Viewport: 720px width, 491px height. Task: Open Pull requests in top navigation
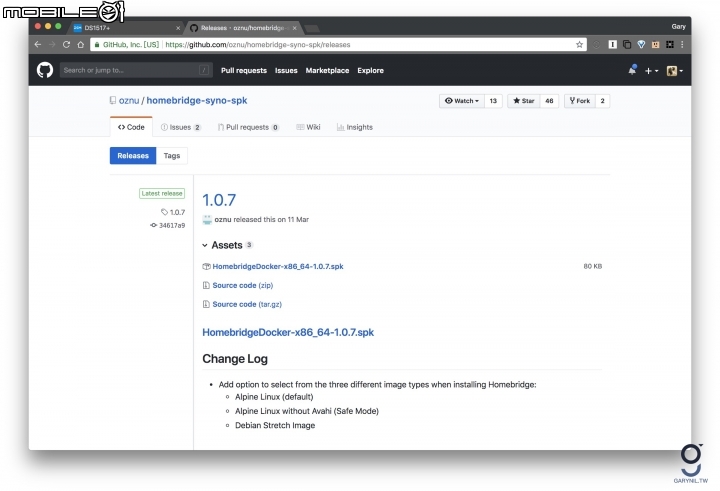tap(244, 70)
